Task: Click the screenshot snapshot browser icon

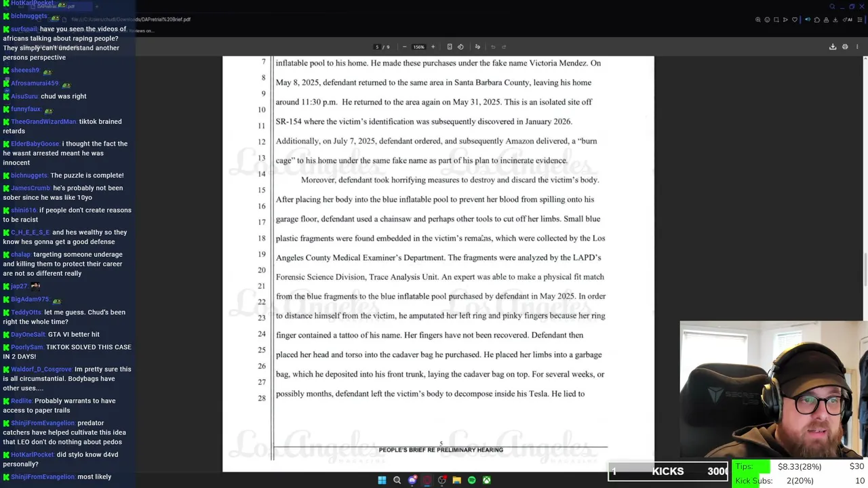Action: coord(776,20)
